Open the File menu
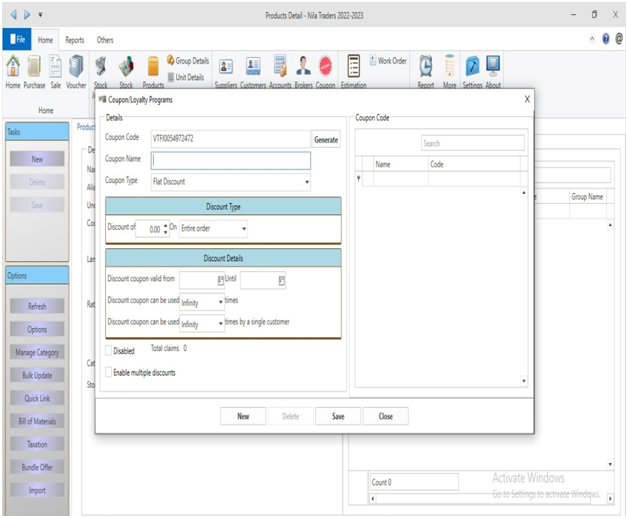This screenshot has width=628, height=518. pyautogui.click(x=17, y=39)
